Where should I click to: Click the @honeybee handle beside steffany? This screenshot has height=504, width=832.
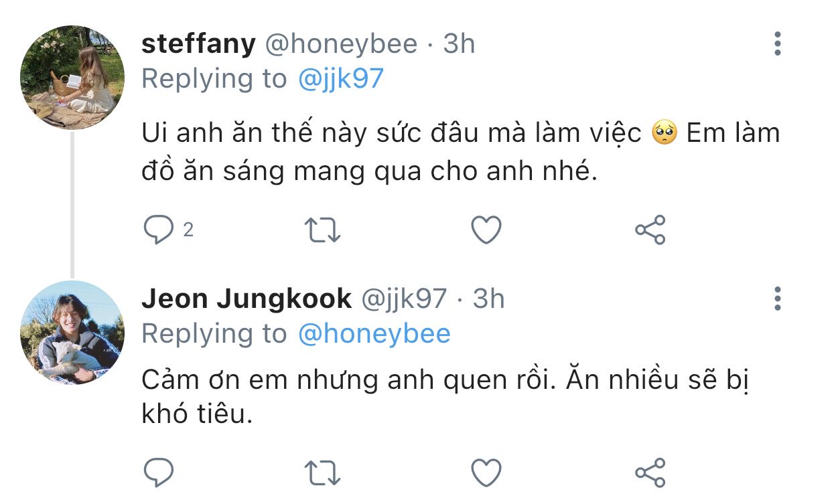click(342, 45)
